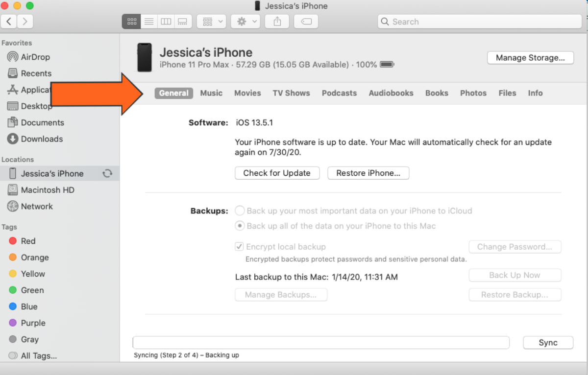Image resolution: width=588 pixels, height=375 pixels.
Task: Switch Finder to list view
Action: click(149, 21)
